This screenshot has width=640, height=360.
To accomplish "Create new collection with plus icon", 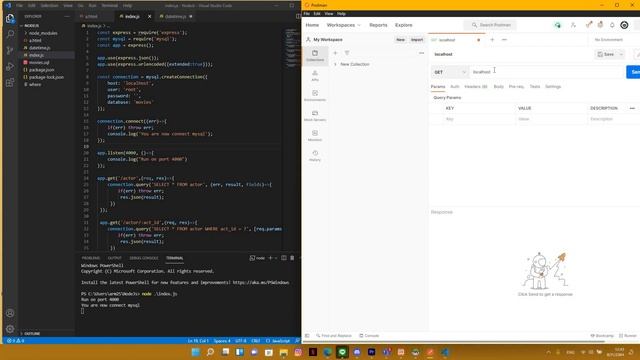I will pyautogui.click(x=336, y=53).
